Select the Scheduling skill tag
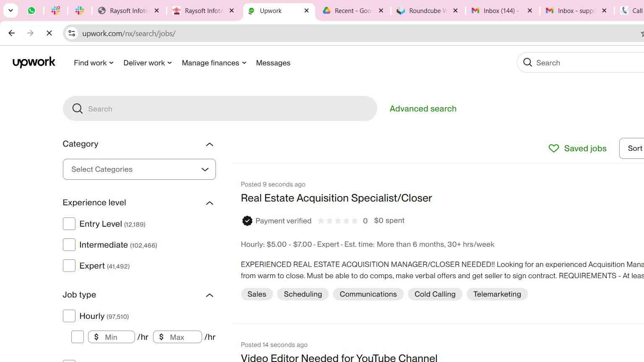 point(303,294)
